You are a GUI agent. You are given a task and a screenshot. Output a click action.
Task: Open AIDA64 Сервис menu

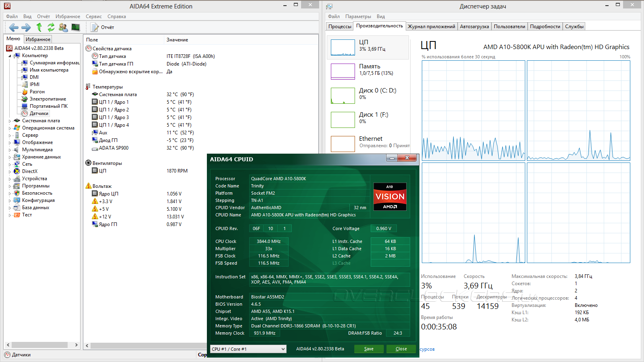(x=94, y=16)
